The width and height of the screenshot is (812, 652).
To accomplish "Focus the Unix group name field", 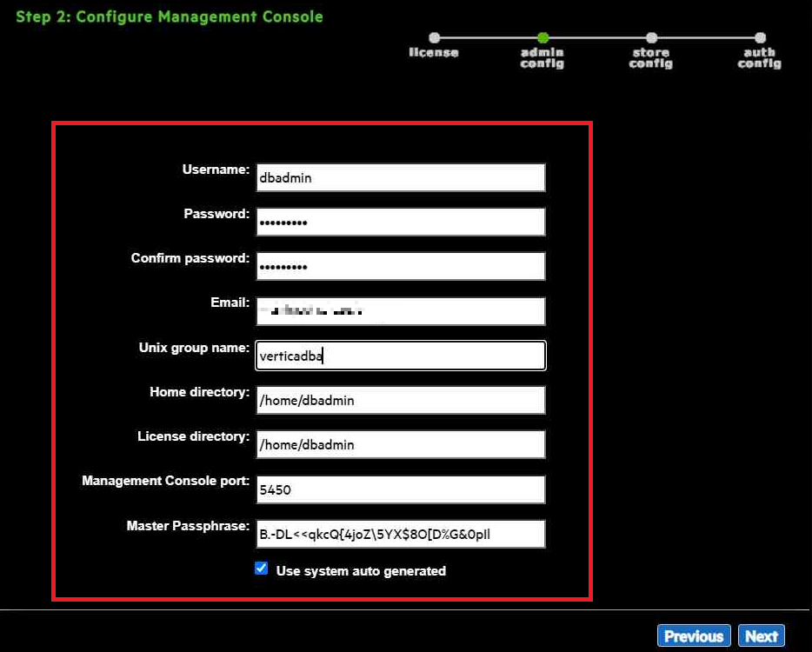I will [401, 356].
